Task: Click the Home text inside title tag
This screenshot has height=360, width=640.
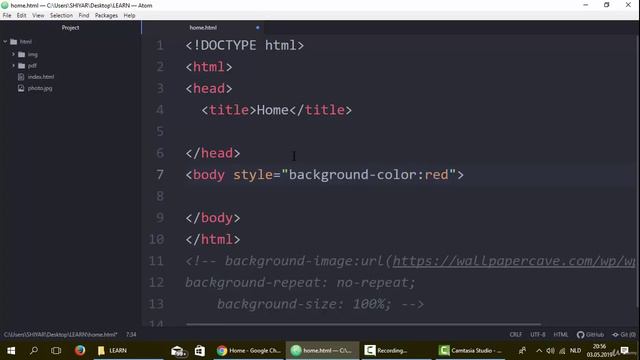Action: click(273, 110)
